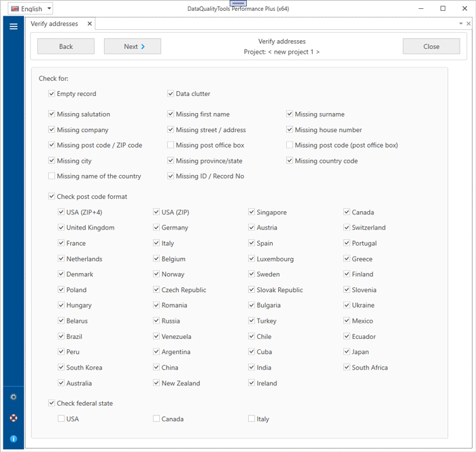Disable the Check post code format checkbox
The image size is (476, 452).
[52, 197]
